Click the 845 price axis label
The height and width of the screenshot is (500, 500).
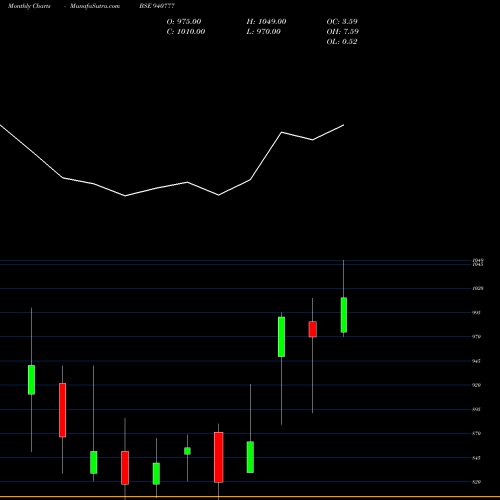tap(477, 458)
